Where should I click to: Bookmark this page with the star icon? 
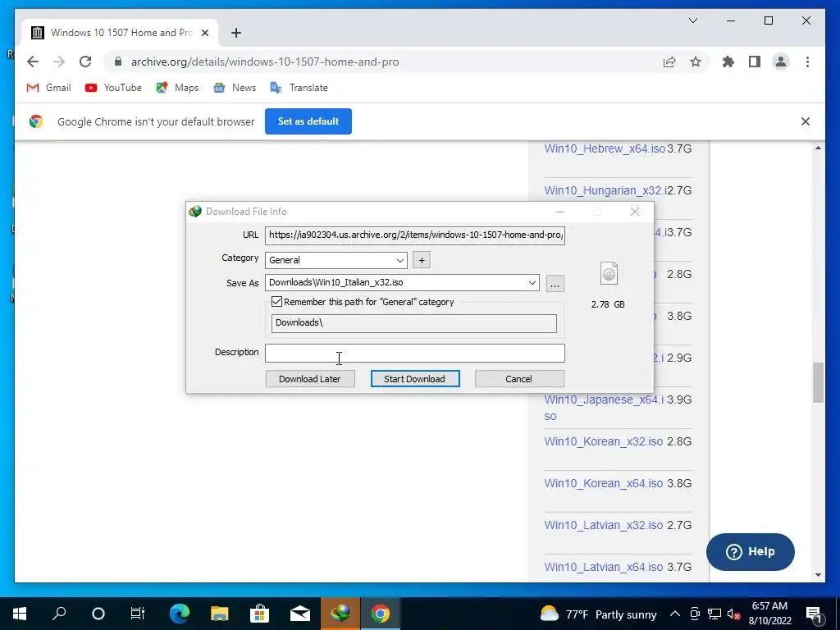(696, 62)
